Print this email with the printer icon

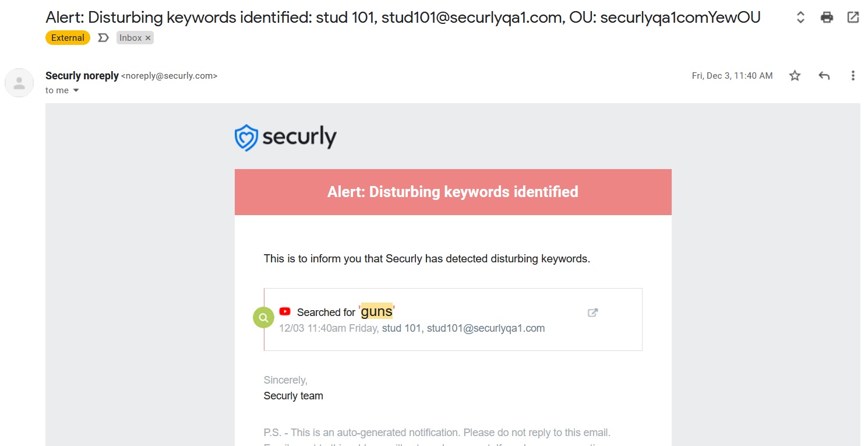click(827, 17)
